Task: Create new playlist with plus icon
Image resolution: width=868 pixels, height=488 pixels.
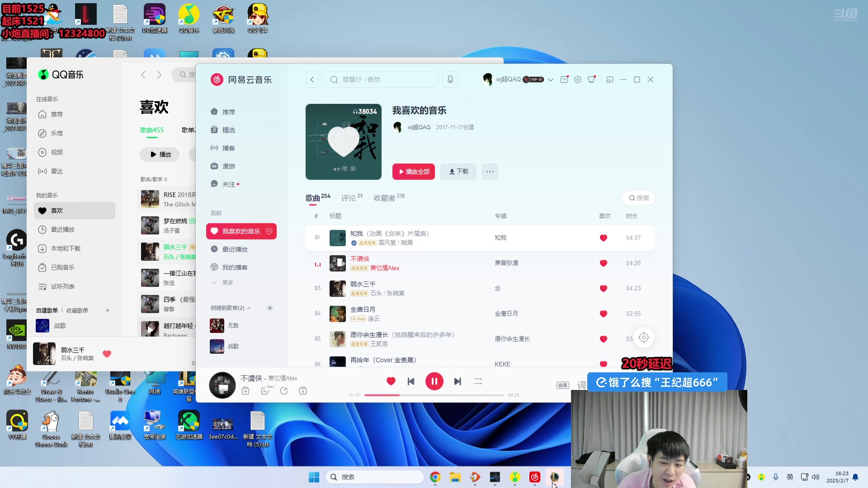Action: click(270, 308)
